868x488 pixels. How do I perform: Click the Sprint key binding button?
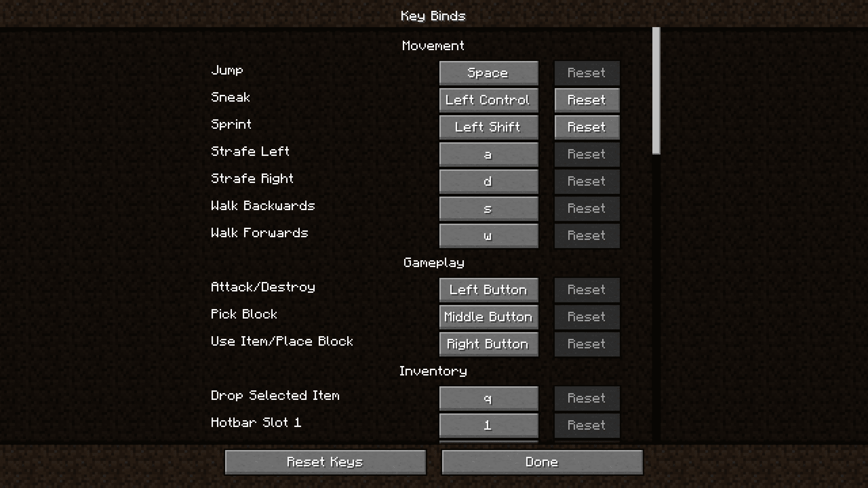tap(488, 127)
